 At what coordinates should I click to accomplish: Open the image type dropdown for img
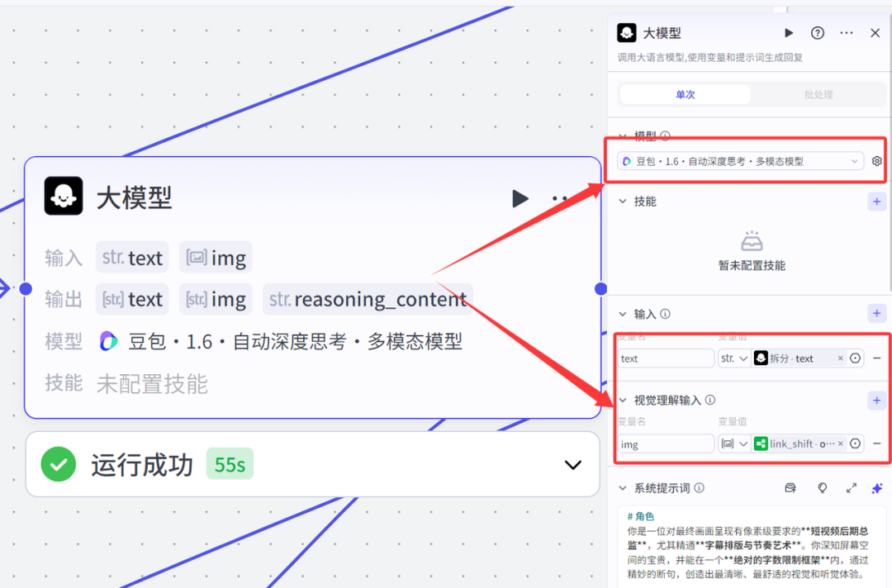click(734, 443)
